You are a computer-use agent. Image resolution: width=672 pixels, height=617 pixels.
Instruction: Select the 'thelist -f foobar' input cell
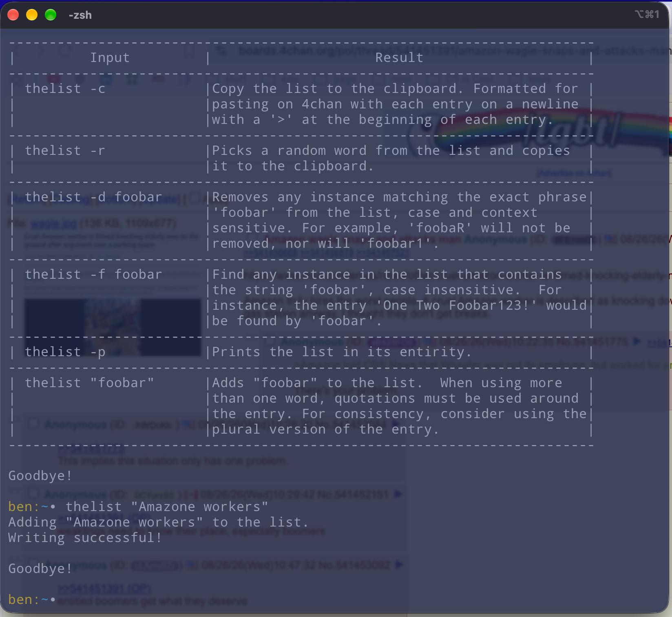[x=93, y=275]
